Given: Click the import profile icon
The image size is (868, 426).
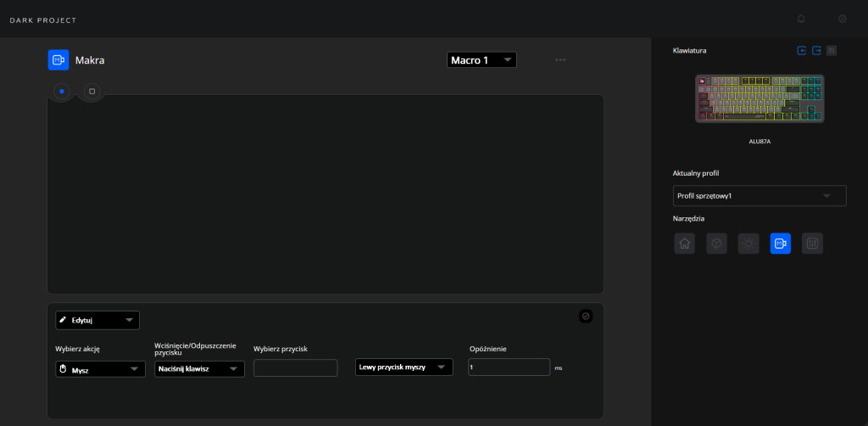Looking at the screenshot, I should click(x=802, y=51).
